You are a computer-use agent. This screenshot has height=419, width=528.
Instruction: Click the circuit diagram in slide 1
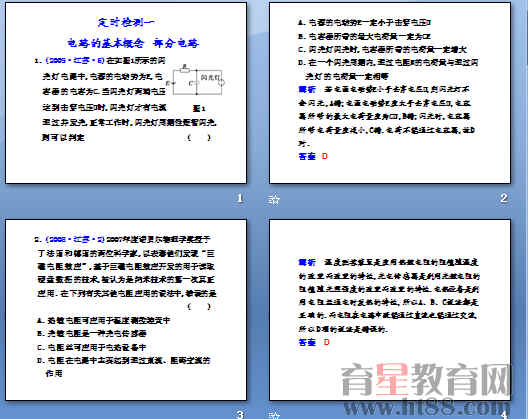pyautogui.click(x=196, y=81)
